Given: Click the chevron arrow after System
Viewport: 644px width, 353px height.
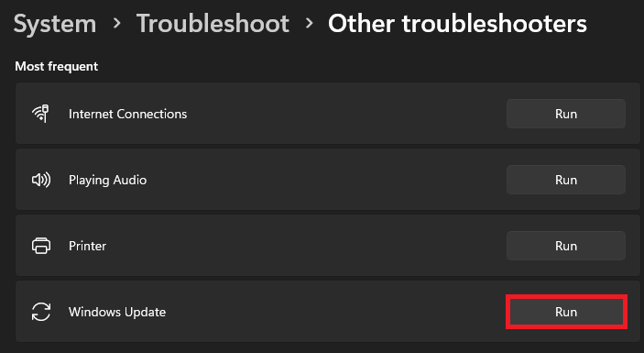Looking at the screenshot, I should click(x=117, y=24).
